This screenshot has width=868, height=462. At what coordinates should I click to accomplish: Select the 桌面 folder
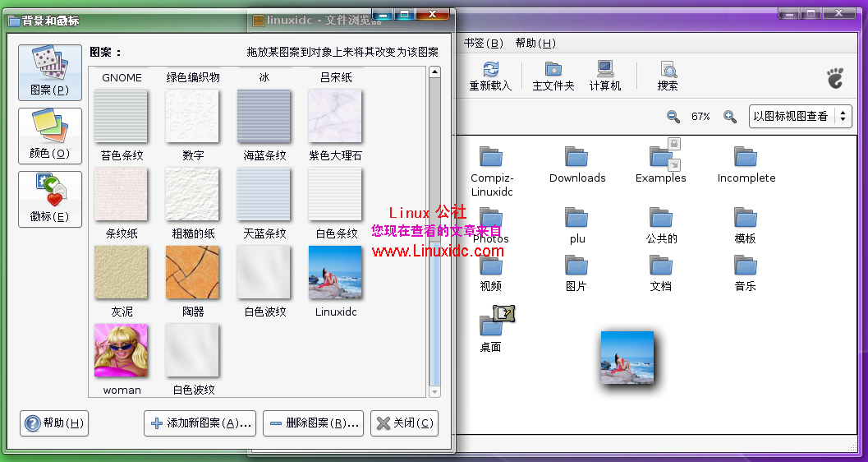tap(491, 326)
